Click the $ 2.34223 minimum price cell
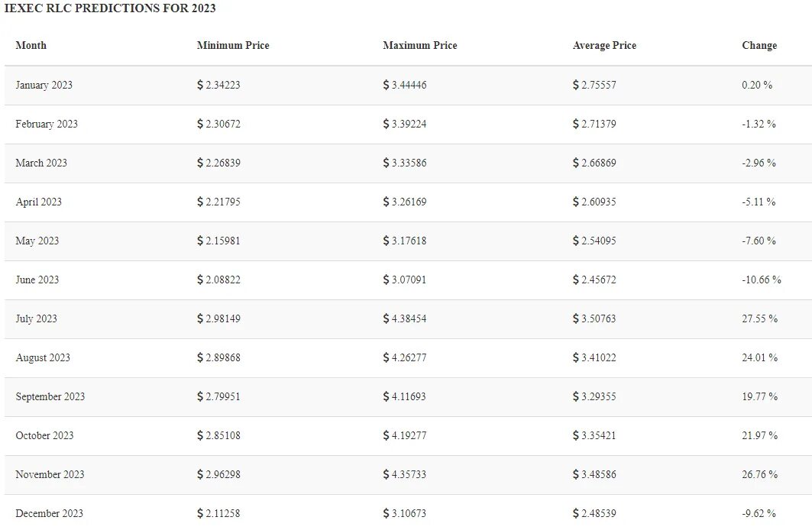812x530 pixels. click(218, 85)
